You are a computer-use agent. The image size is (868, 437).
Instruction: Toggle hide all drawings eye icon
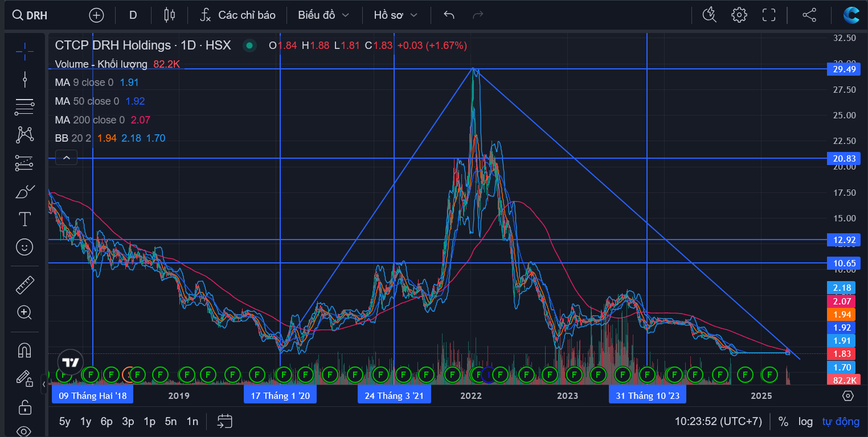tap(24, 431)
